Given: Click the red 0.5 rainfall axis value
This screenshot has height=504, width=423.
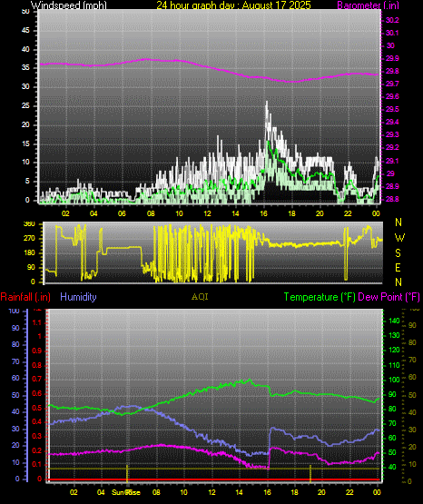Looking at the screenshot, I should click(x=37, y=408).
